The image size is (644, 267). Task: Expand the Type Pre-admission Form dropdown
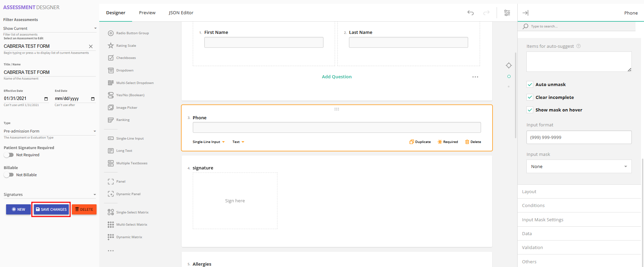pyautogui.click(x=49, y=131)
